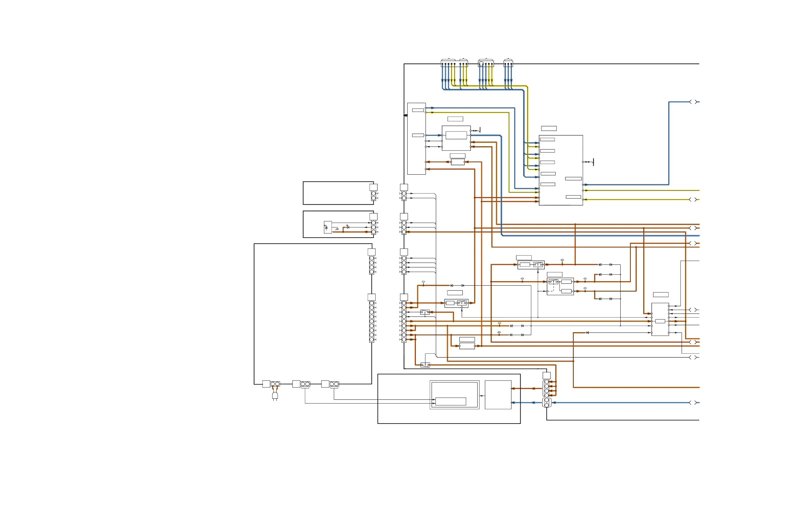Click inner small rectangle in nested bottom block

click(451, 401)
